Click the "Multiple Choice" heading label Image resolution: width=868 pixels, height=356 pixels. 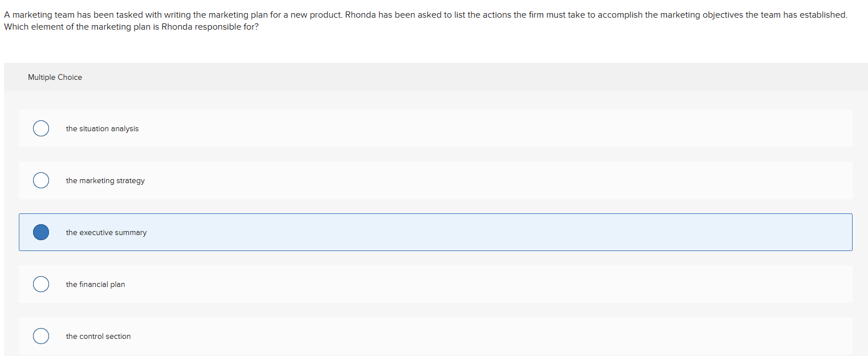[x=55, y=78]
